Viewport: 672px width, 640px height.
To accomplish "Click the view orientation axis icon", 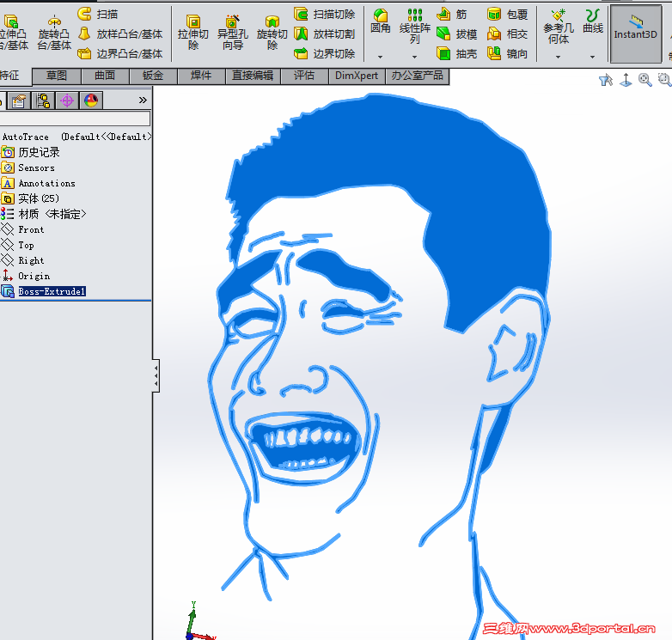I will click(626, 80).
